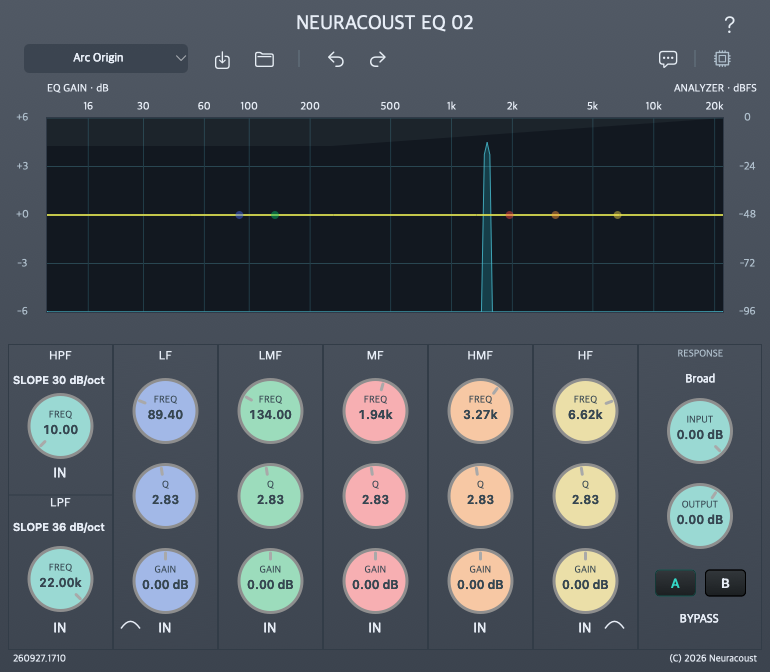Switch to state B
770x672 pixels.
coord(725,583)
